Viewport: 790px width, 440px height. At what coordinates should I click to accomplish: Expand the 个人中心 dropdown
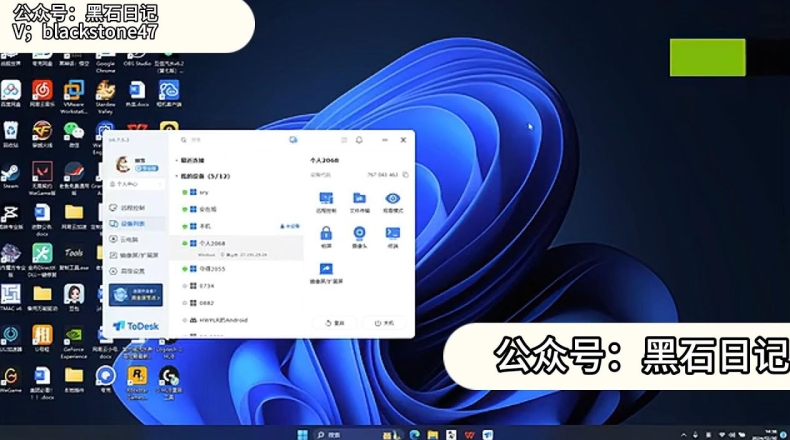(136, 184)
